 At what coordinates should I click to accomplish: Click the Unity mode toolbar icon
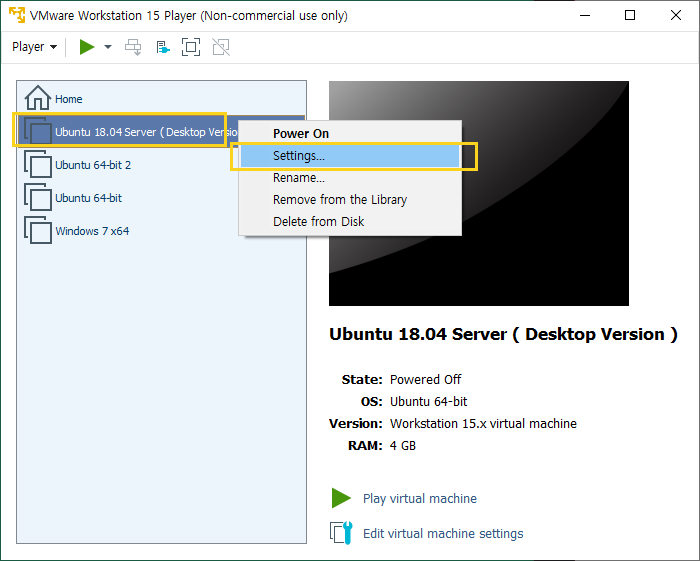(221, 47)
